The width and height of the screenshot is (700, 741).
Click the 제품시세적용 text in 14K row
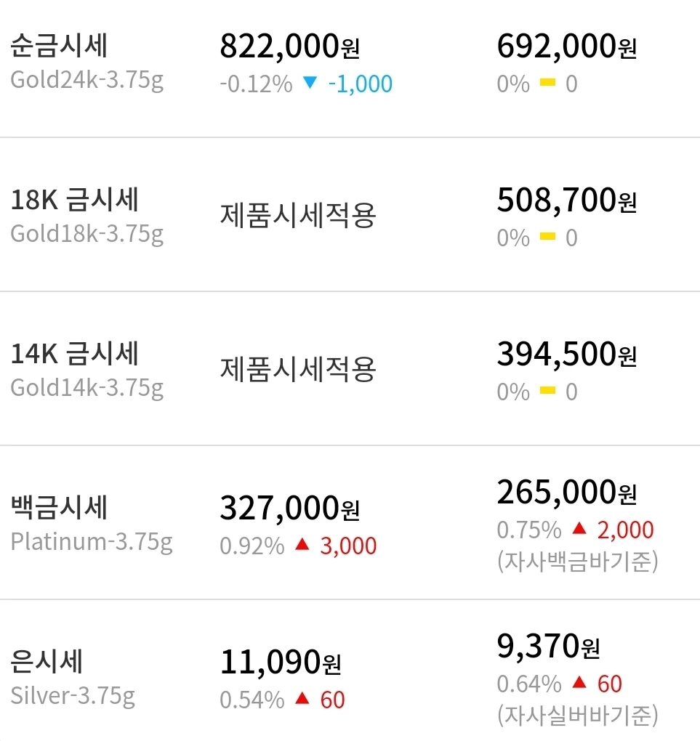click(298, 369)
